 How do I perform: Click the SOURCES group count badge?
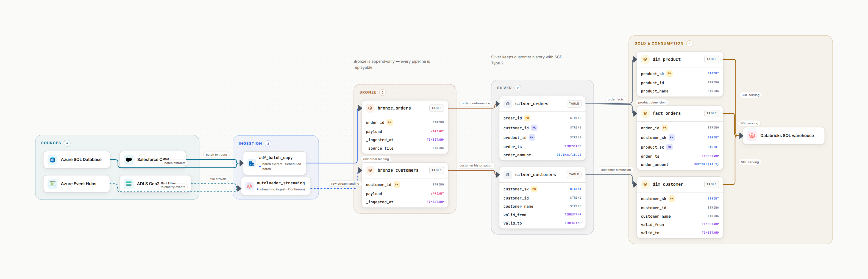[67, 143]
